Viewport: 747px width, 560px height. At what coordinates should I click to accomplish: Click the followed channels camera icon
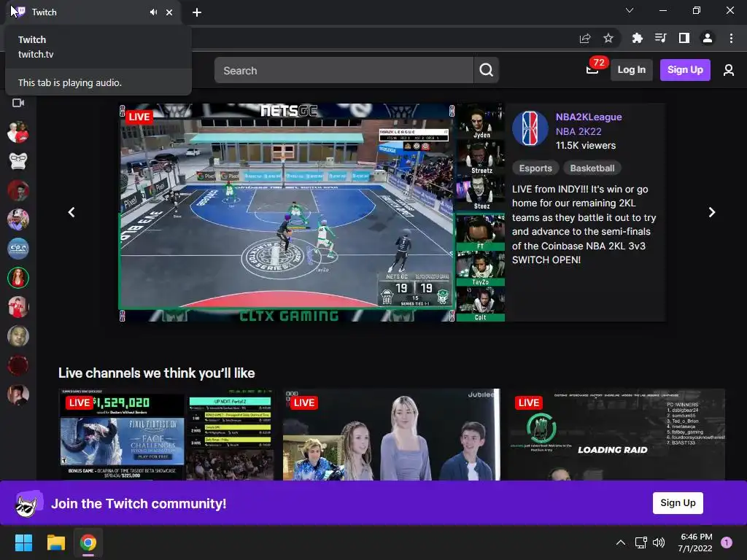click(x=18, y=103)
